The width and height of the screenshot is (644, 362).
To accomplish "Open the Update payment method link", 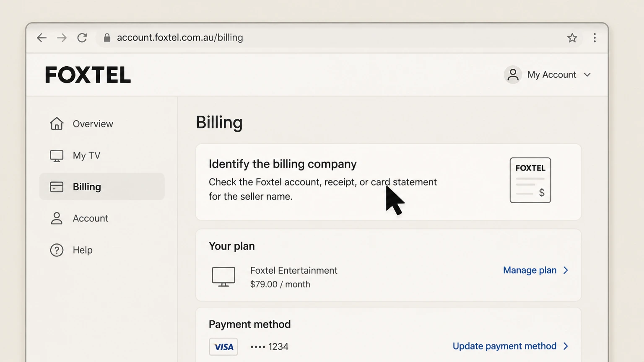I will 504,346.
